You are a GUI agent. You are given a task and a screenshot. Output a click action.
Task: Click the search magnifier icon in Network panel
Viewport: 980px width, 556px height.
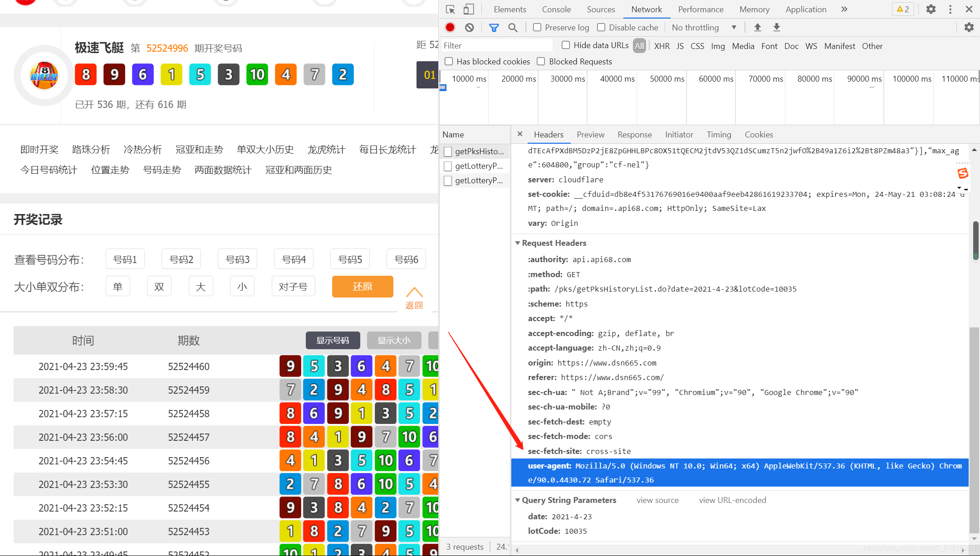click(513, 28)
